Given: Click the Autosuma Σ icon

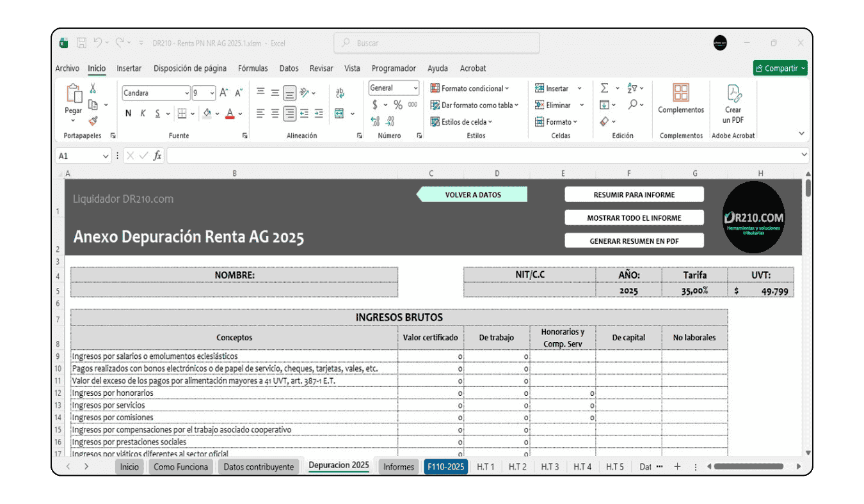Looking at the screenshot, I should pos(604,88).
